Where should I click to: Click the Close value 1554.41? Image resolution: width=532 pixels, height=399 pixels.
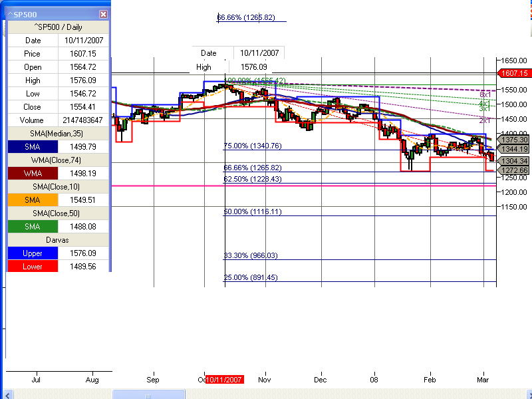coord(84,107)
